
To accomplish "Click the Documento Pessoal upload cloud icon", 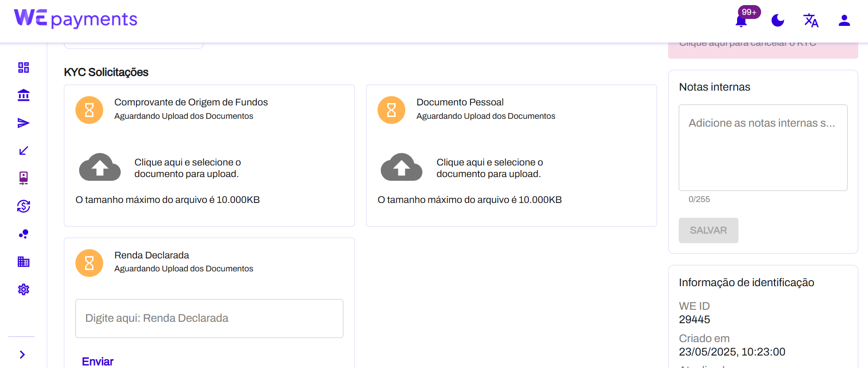I will (x=401, y=167).
